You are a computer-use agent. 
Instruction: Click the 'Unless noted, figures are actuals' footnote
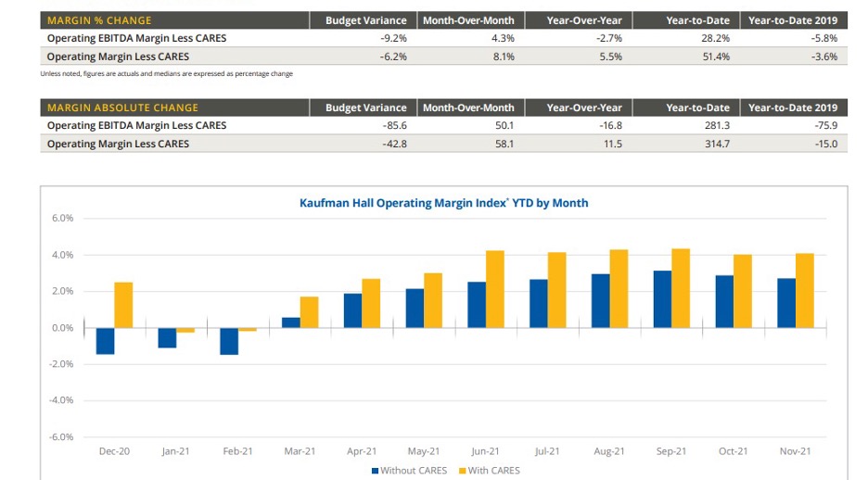(167, 73)
